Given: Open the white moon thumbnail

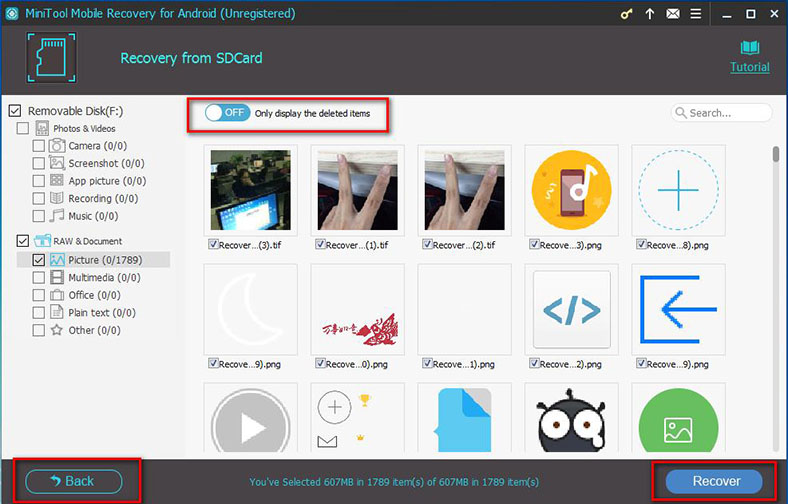Looking at the screenshot, I should pos(250,309).
